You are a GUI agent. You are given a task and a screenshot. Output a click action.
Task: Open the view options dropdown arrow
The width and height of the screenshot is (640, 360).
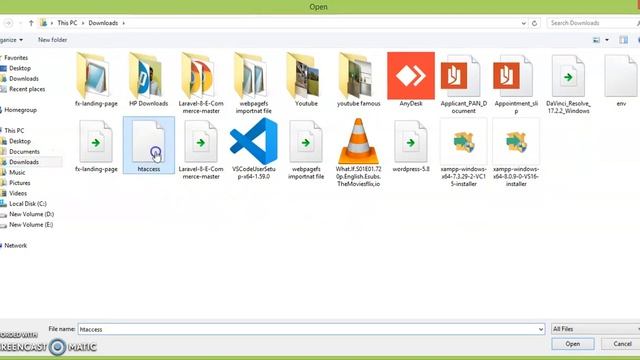[607, 40]
